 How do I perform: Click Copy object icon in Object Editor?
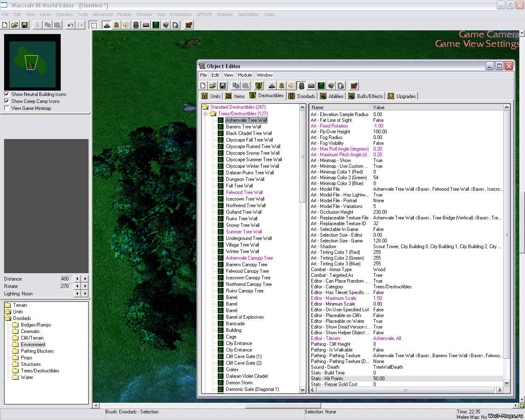point(236,86)
